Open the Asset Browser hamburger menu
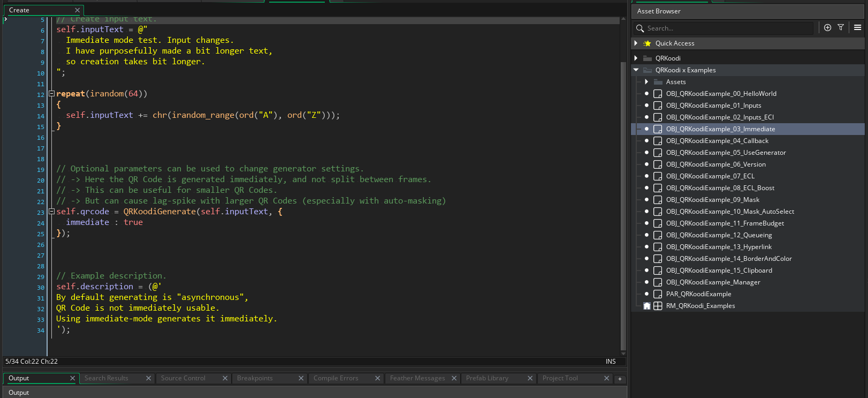Viewport: 868px width, 398px height. point(857,28)
